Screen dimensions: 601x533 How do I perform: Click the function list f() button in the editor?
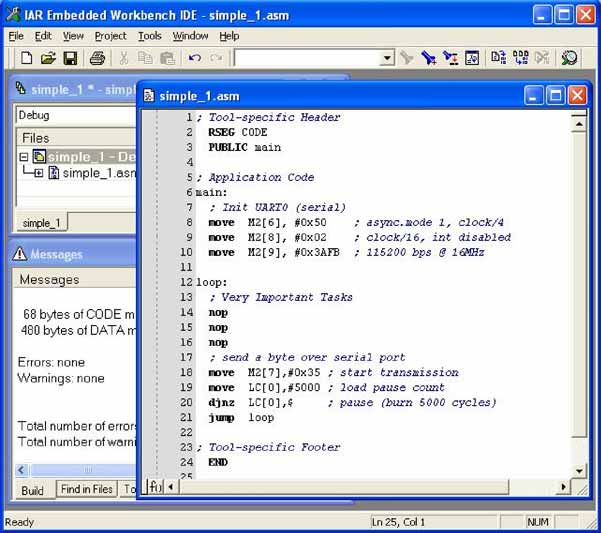tap(154, 487)
